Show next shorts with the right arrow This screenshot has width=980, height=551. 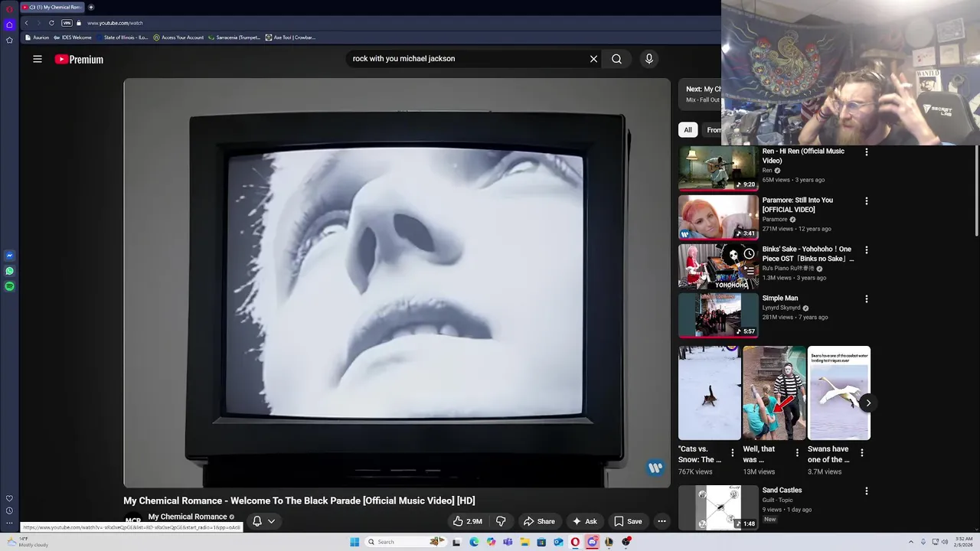867,403
